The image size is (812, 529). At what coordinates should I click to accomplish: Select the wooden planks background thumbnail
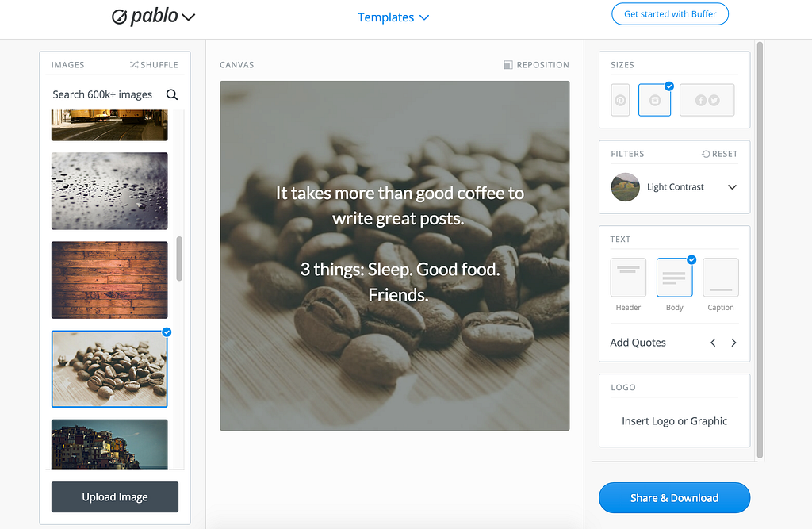coord(109,280)
